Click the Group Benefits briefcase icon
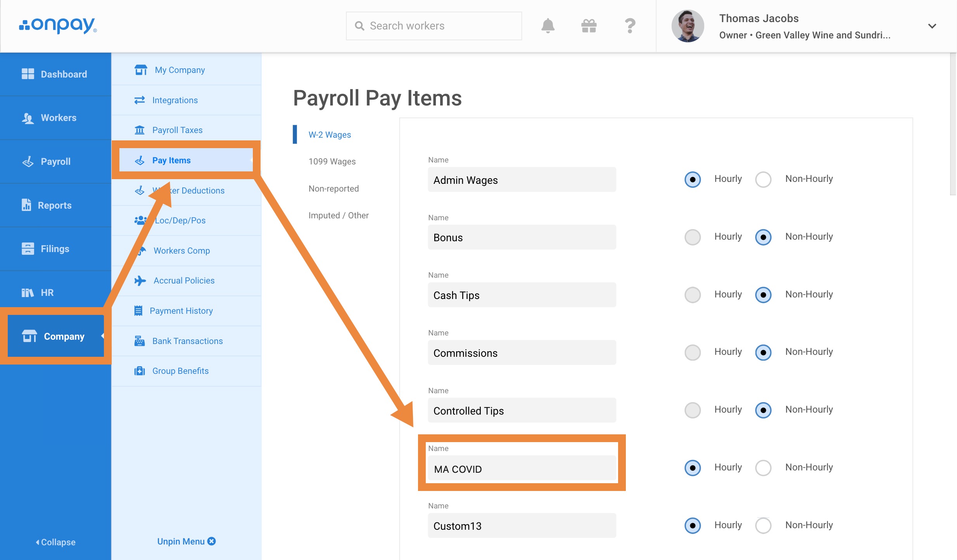 [x=140, y=371]
